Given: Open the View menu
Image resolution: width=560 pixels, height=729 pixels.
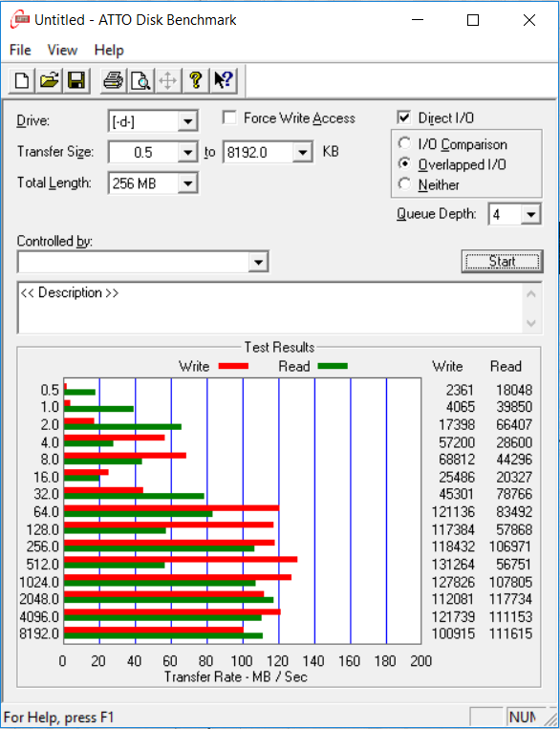Looking at the screenshot, I should [x=62, y=50].
